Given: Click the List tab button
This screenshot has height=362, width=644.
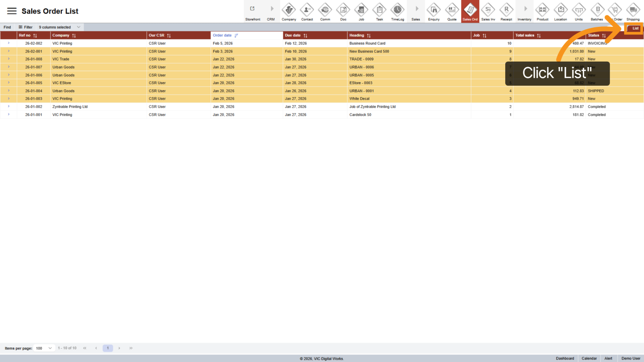Looking at the screenshot, I should click(635, 28).
